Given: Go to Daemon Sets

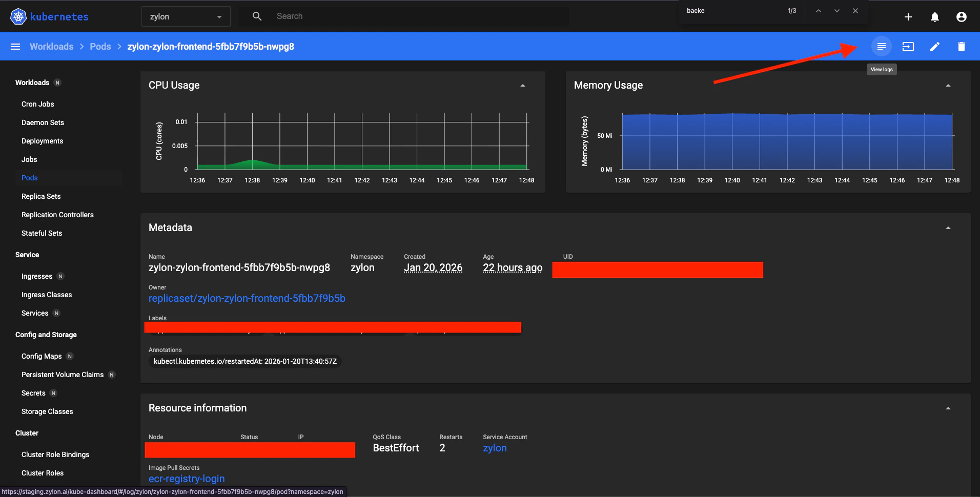Looking at the screenshot, I should click(43, 122).
